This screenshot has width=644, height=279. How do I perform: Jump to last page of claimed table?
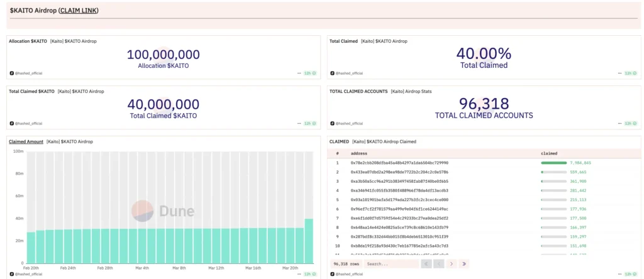(464, 264)
